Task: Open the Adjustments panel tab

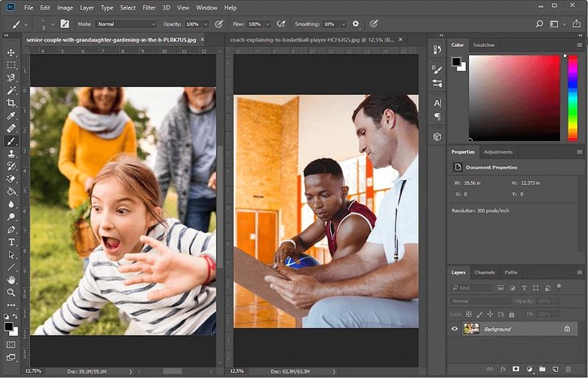Action: (x=498, y=151)
